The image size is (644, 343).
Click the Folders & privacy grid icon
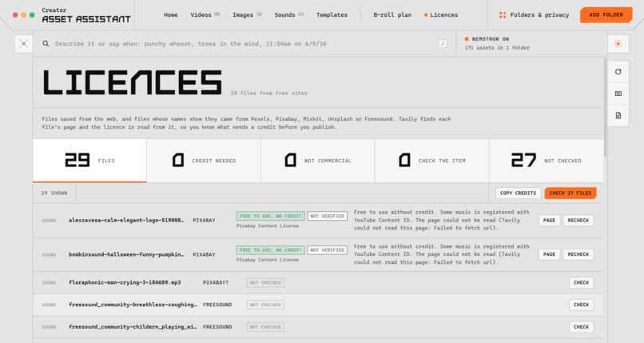click(503, 14)
